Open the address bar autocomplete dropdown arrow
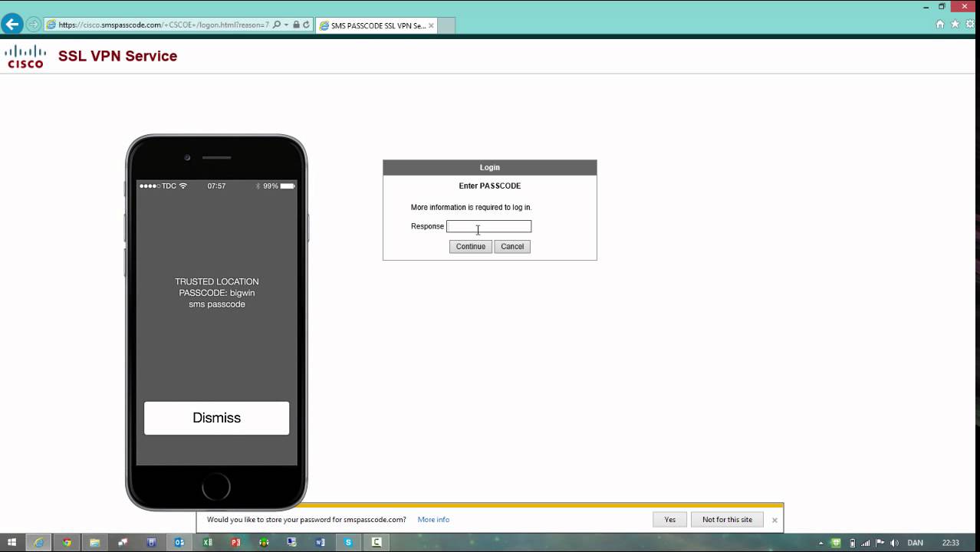This screenshot has width=980, height=552. 286,25
